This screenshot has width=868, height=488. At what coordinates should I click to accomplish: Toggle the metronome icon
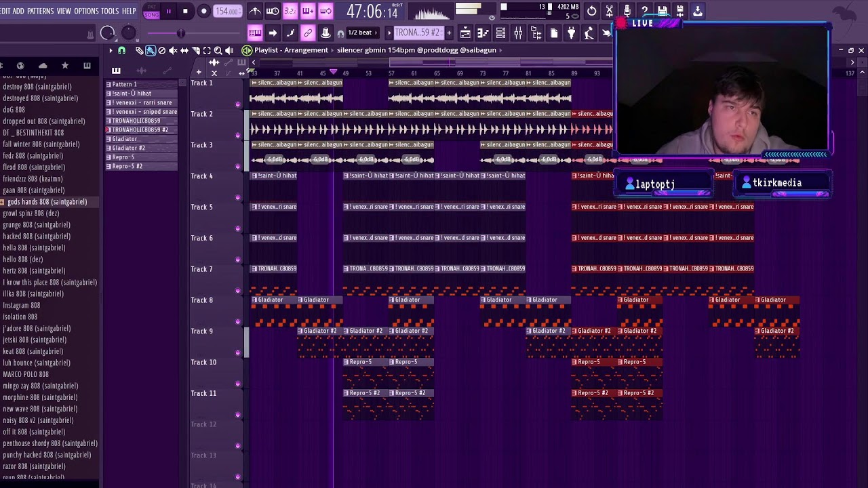click(x=255, y=11)
